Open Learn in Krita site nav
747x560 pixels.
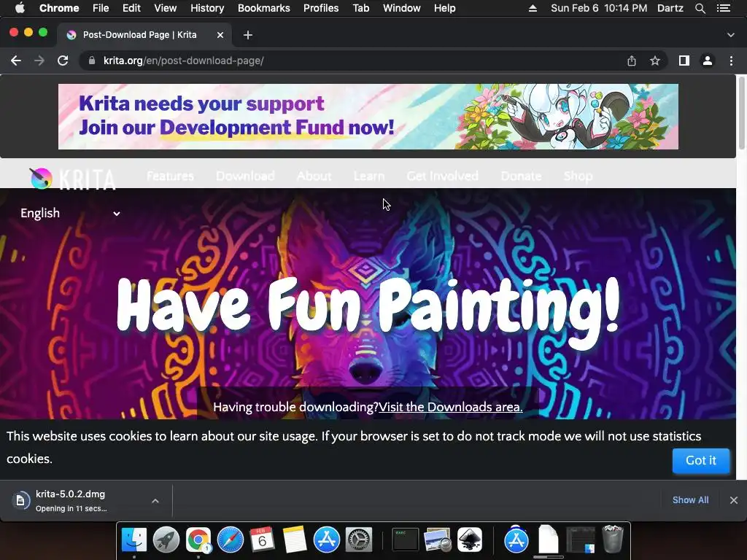click(368, 176)
